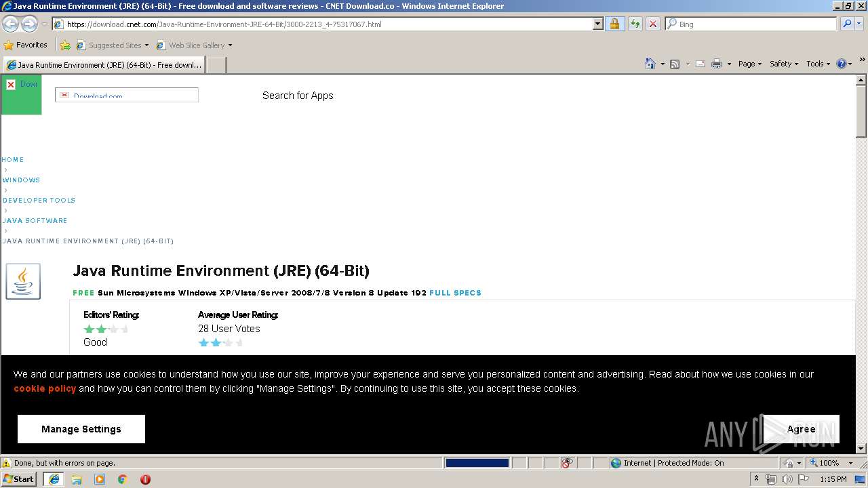Show hidden tray icons arrow
Image resolution: width=868 pixels, height=488 pixels.
[x=757, y=479]
